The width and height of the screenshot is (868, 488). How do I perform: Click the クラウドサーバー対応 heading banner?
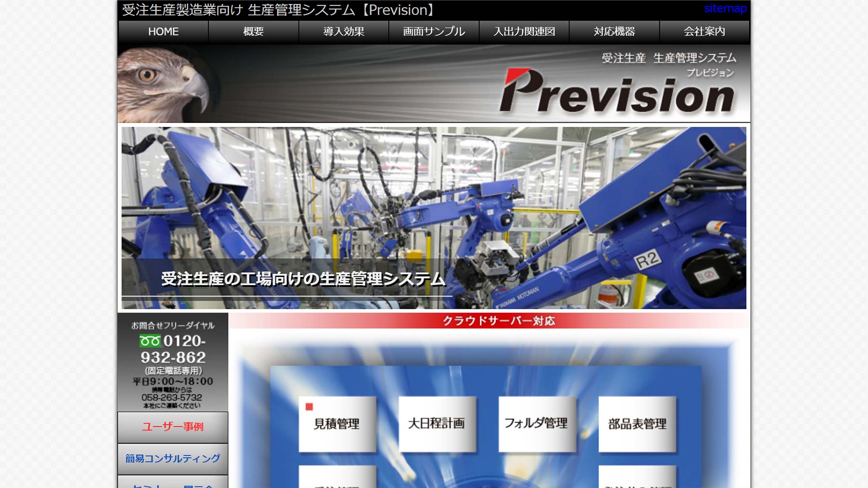[x=489, y=321]
